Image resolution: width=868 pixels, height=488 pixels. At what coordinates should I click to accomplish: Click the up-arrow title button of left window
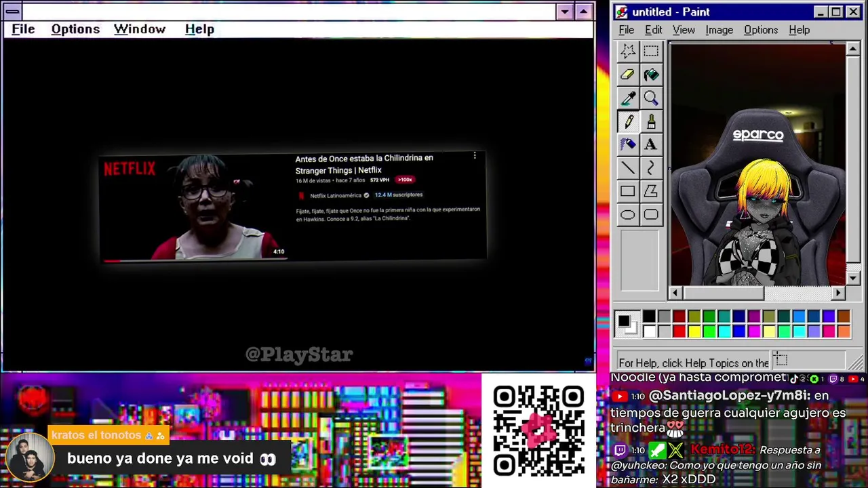coord(583,12)
